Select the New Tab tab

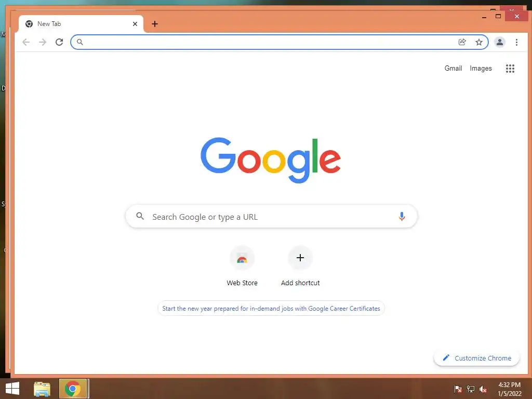[x=81, y=24]
